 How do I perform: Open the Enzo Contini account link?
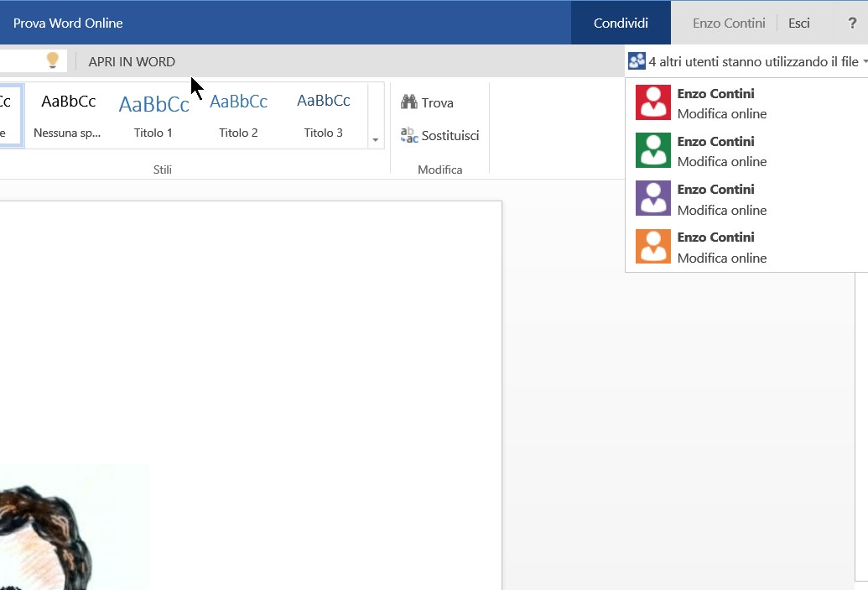coord(728,23)
